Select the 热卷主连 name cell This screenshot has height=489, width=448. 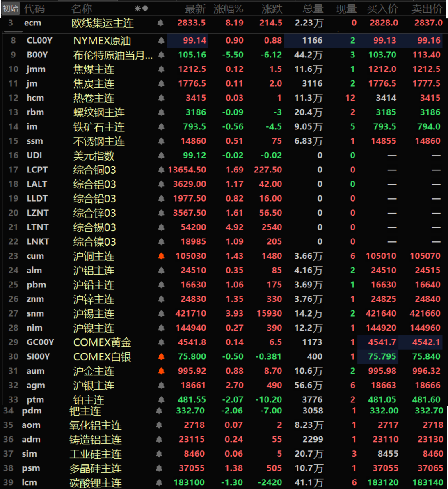[x=94, y=98]
